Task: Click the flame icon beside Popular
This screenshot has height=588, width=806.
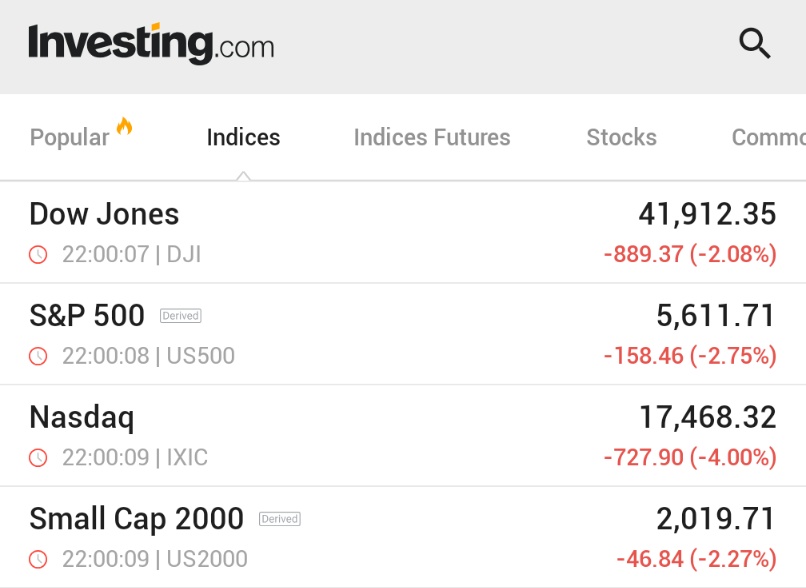Action: point(124,126)
